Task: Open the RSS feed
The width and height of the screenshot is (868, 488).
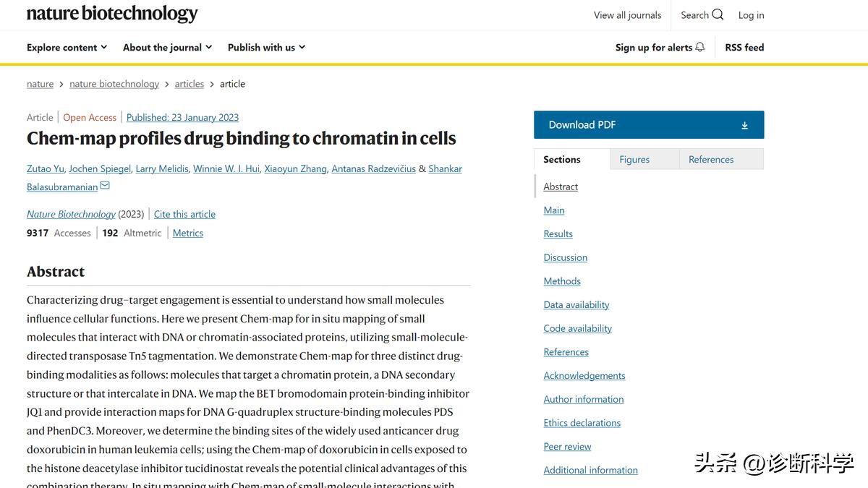Action: [744, 46]
